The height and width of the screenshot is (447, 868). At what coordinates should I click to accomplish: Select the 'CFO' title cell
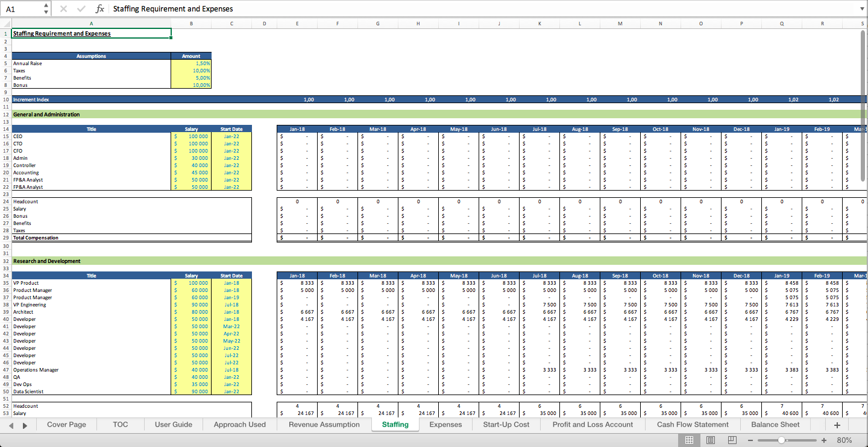tap(91, 151)
